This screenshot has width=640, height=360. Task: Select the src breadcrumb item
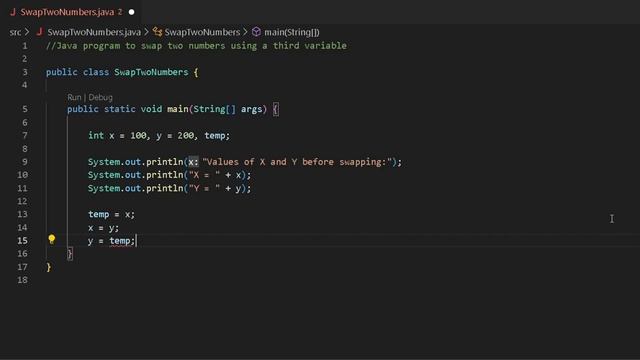pyautogui.click(x=15, y=32)
